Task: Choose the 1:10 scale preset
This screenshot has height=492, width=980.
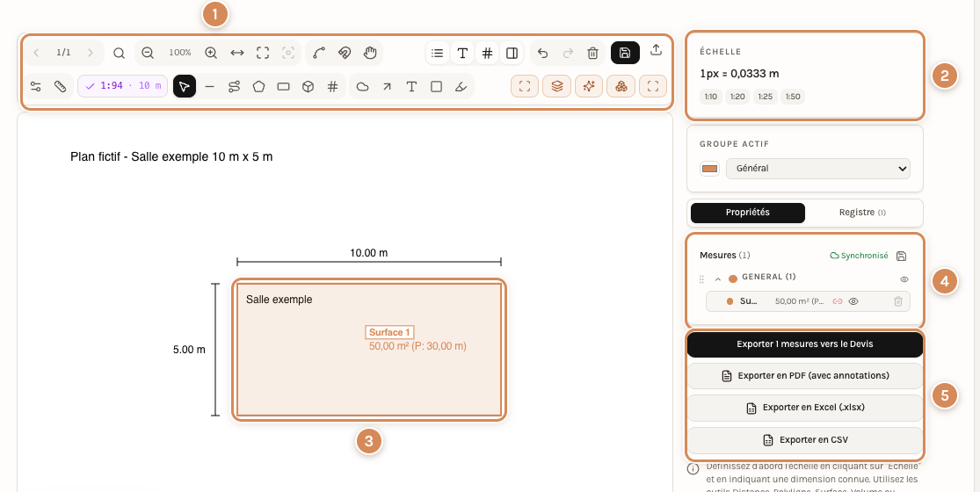Action: 711,97
